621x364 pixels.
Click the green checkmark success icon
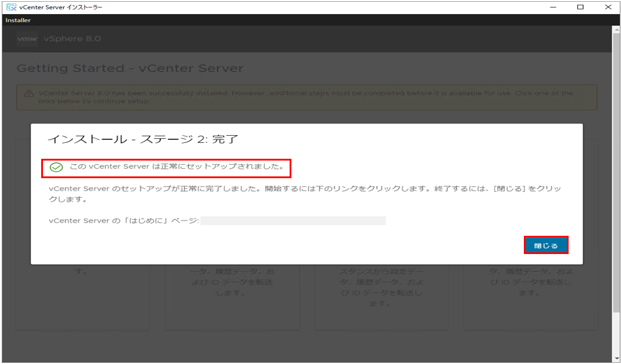(57, 168)
